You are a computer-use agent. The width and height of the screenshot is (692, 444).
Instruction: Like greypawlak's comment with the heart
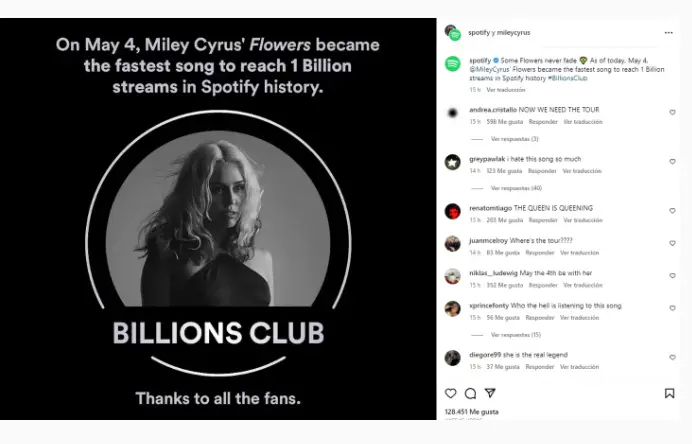pyautogui.click(x=672, y=161)
